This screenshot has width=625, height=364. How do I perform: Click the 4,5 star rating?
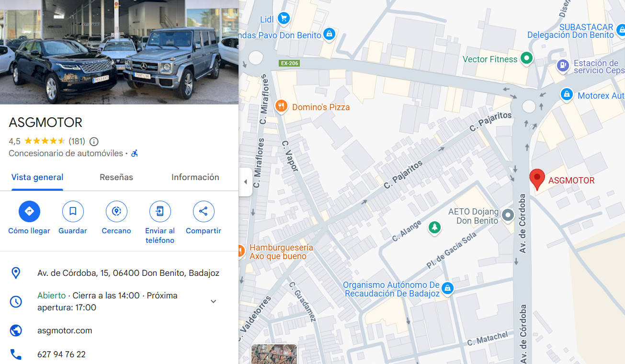[x=37, y=141]
